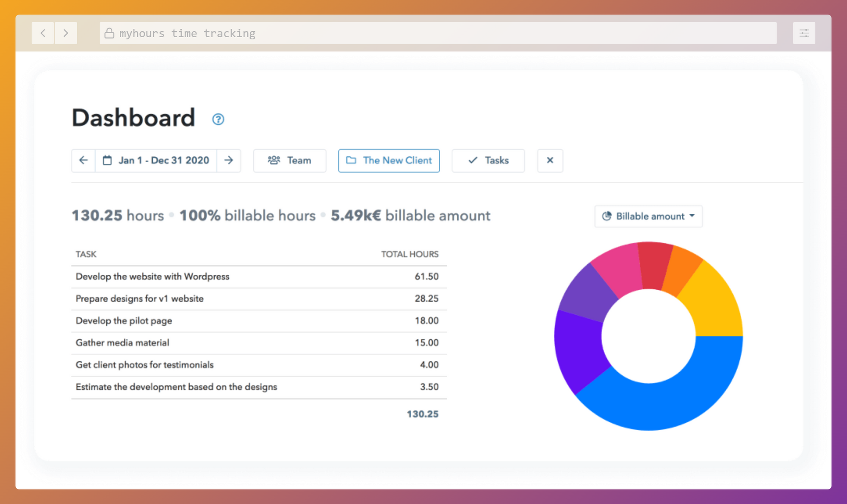Image resolution: width=847 pixels, height=504 pixels.
Task: Click the 100% billable hours summary
Action: point(248,216)
